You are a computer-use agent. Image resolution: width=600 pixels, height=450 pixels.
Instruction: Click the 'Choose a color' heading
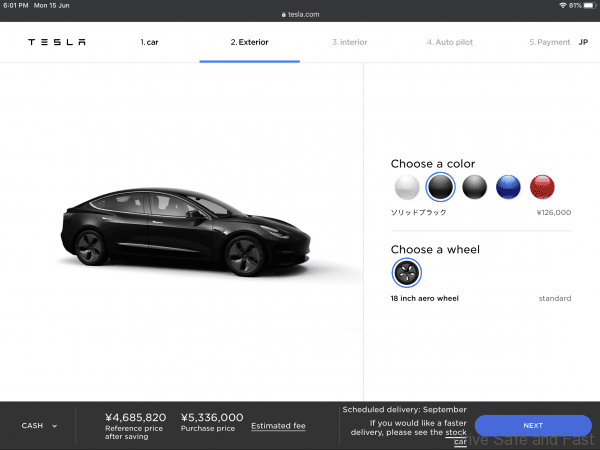click(x=433, y=164)
